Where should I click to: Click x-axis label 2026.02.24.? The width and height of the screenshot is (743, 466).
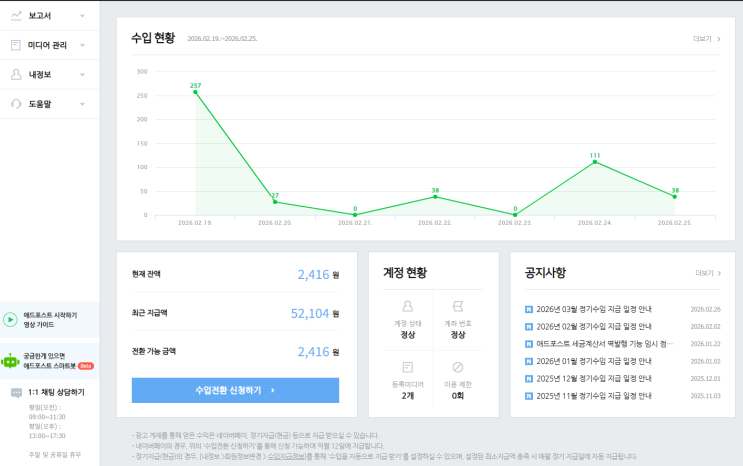pyautogui.click(x=595, y=223)
